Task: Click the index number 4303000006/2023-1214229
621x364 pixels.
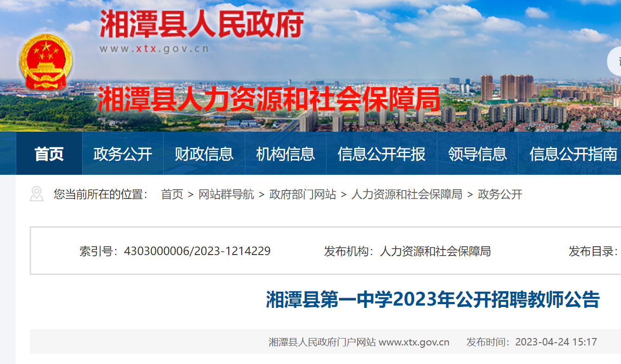Action: click(x=197, y=251)
